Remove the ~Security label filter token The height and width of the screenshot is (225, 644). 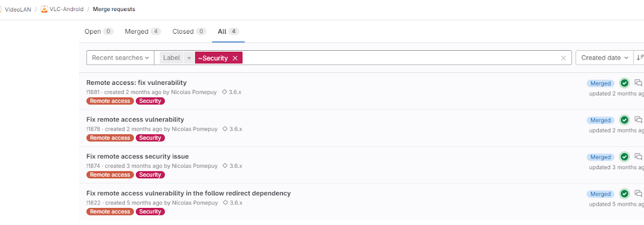click(235, 58)
